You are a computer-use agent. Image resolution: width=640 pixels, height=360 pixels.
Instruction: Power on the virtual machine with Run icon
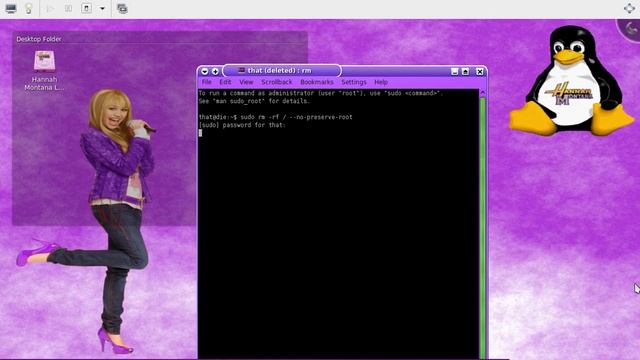[x=50, y=8]
